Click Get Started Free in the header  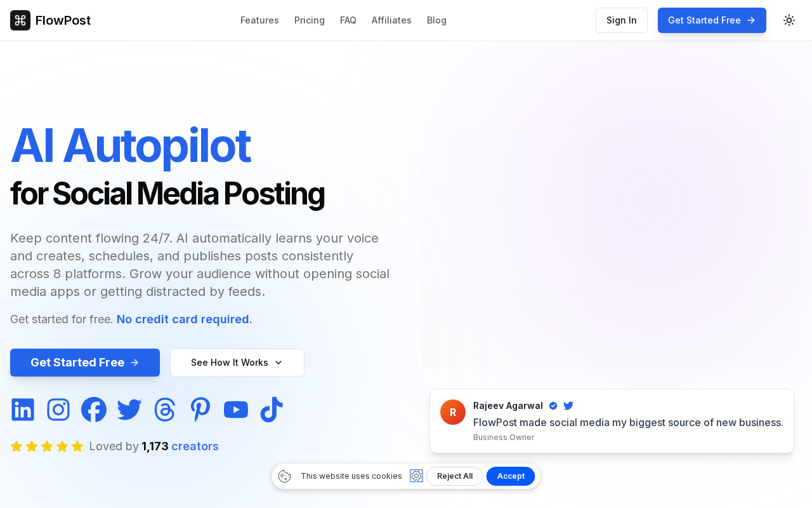click(x=712, y=20)
